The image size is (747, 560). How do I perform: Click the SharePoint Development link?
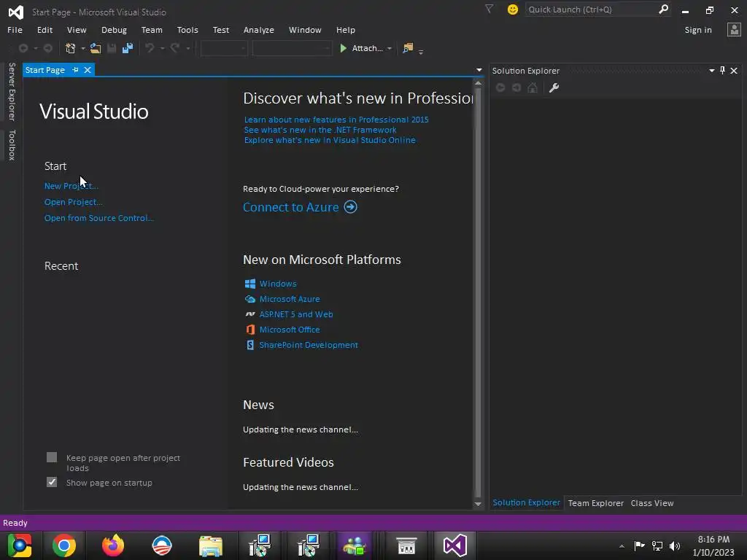309,345
